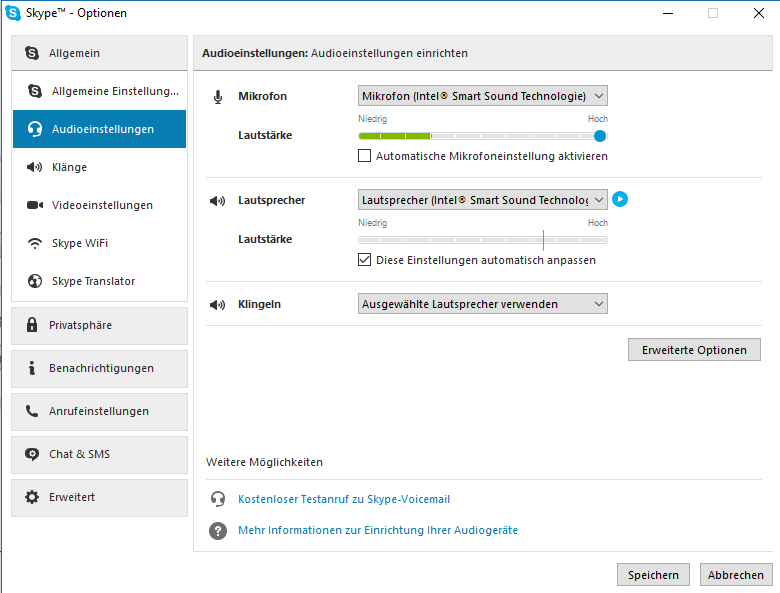Click the phone icon beside Anrufeinstellungen
The width and height of the screenshot is (780, 593).
click(x=32, y=411)
